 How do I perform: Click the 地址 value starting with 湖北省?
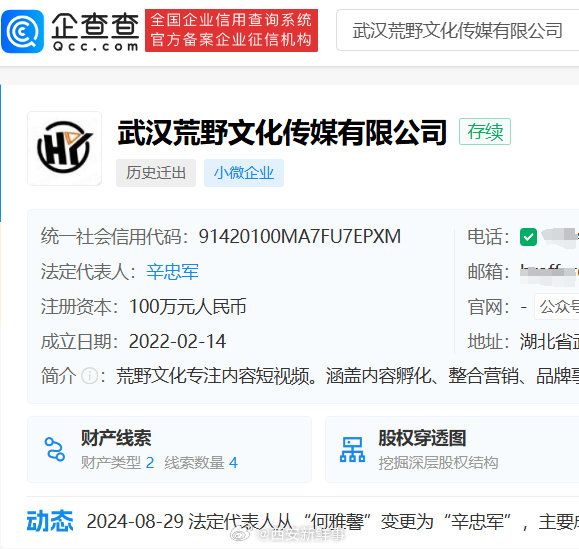pos(549,341)
